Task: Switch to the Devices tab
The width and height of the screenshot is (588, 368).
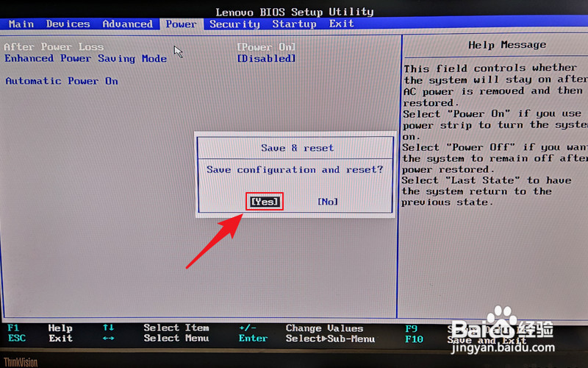Action: 68,24
